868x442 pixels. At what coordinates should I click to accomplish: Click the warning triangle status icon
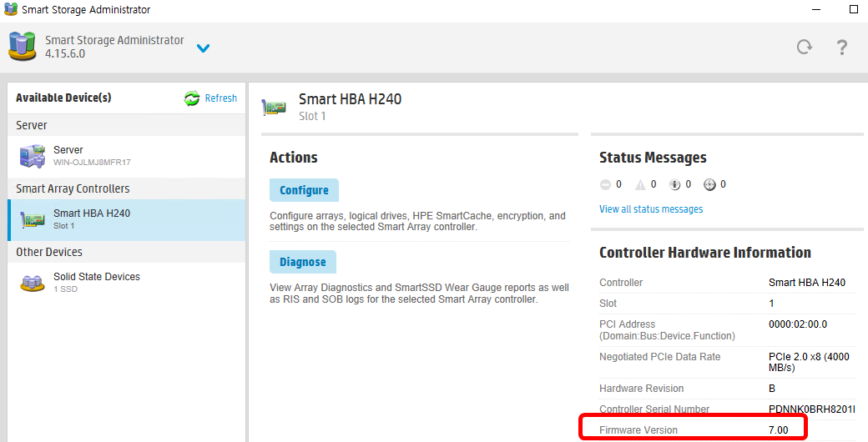(640, 185)
